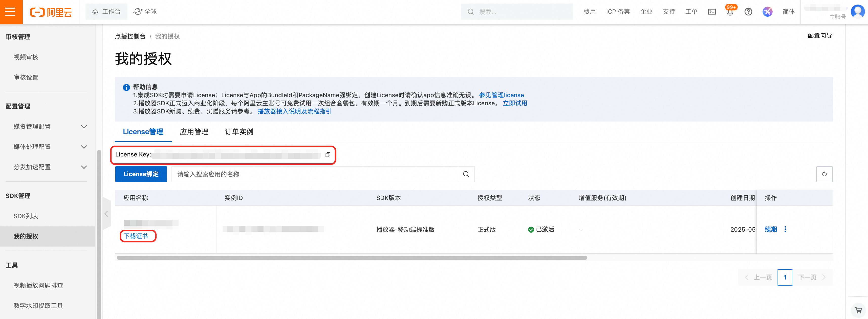The height and width of the screenshot is (319, 868).
Task: Click the 主账号 label
Action: pyautogui.click(x=837, y=17)
